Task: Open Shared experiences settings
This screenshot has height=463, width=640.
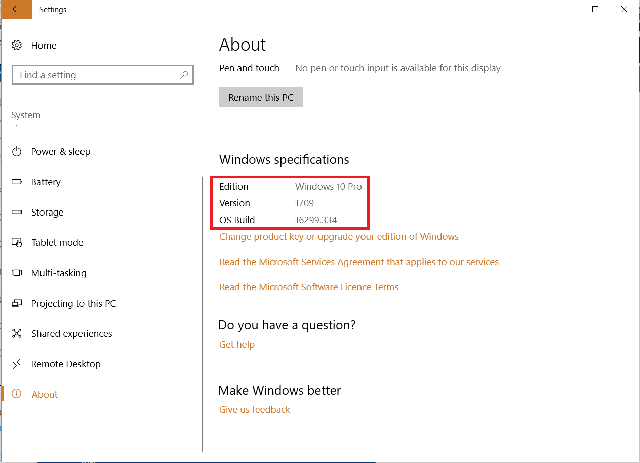Action: point(72,334)
